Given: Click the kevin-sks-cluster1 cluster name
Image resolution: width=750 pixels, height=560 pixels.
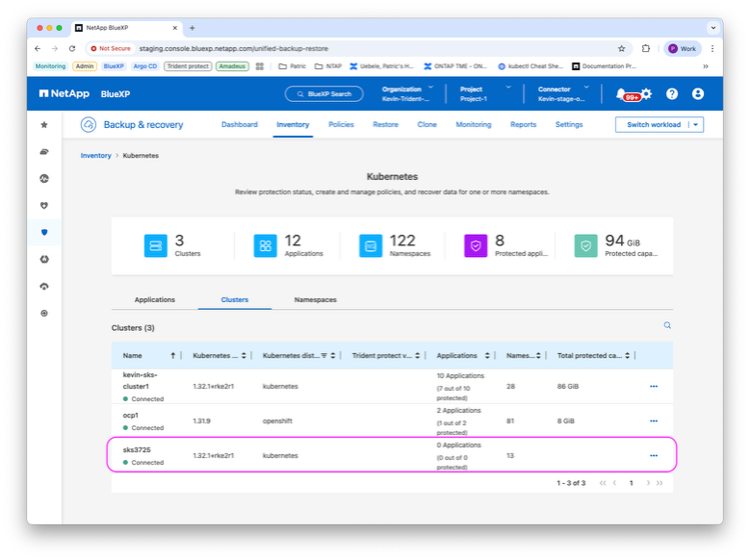Looking at the screenshot, I should [x=141, y=381].
